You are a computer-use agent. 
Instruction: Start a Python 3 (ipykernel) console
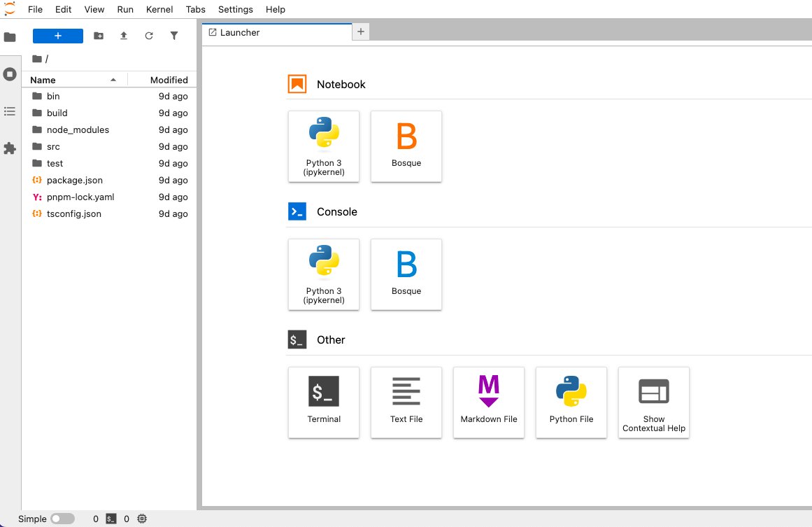[324, 274]
